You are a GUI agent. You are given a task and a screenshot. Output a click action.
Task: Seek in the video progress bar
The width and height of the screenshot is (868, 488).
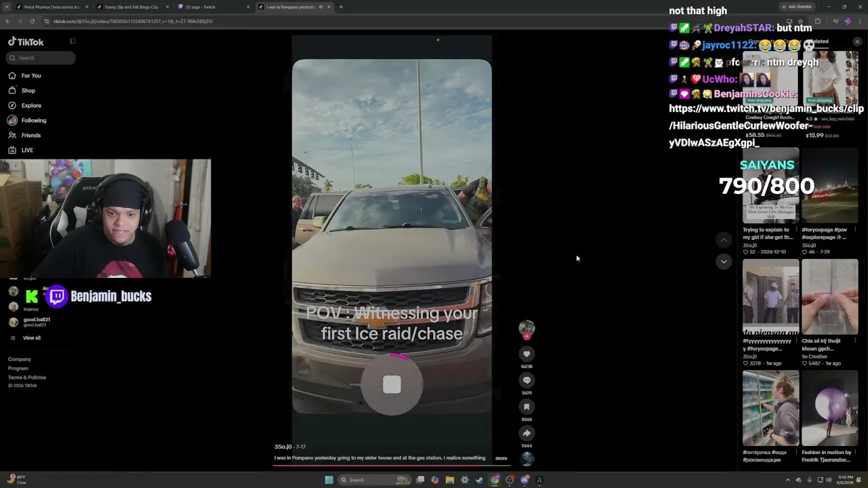click(x=391, y=466)
